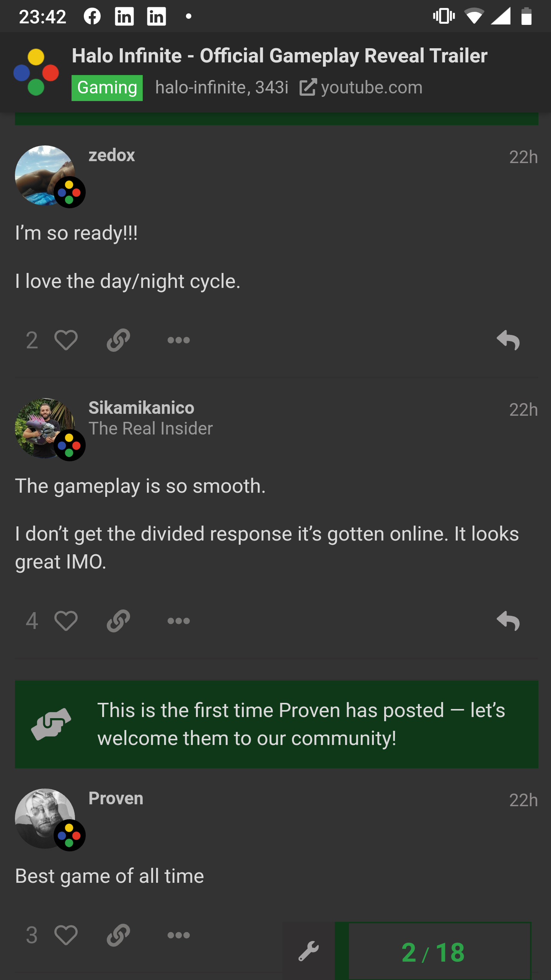Image resolution: width=551 pixels, height=980 pixels.
Task: Like Sikamikanico's post with the heart
Action: (66, 621)
